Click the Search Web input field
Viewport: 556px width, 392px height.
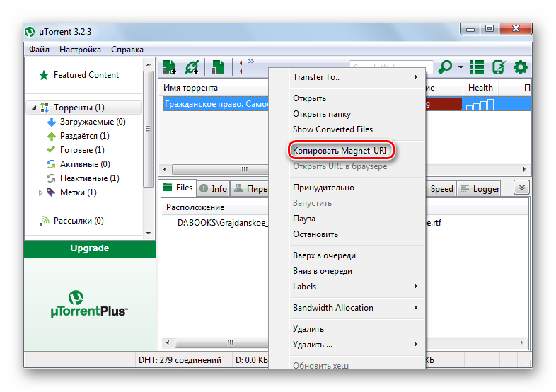(391, 67)
